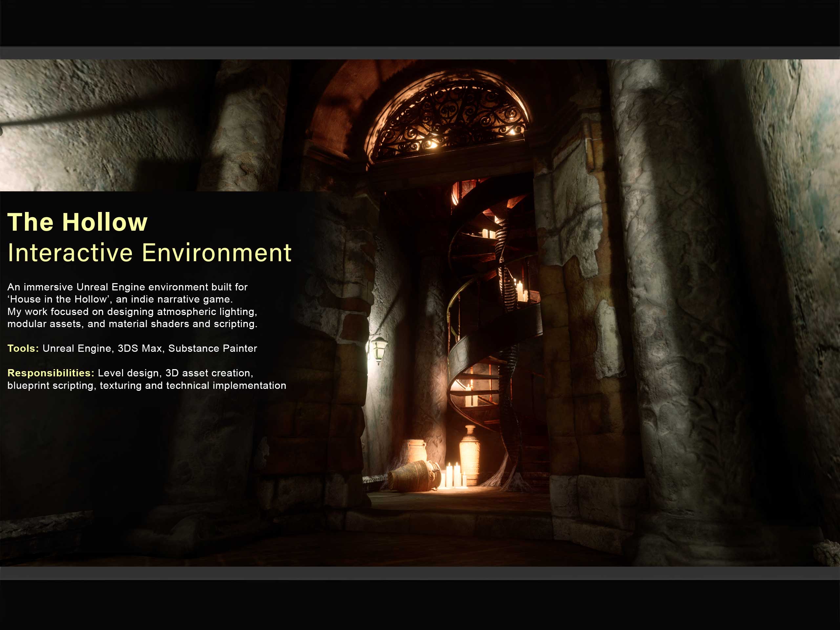This screenshot has height=630, width=840.
Task: Click the text 'Level design, 3D asset creation,'
Action: pyautogui.click(x=176, y=373)
